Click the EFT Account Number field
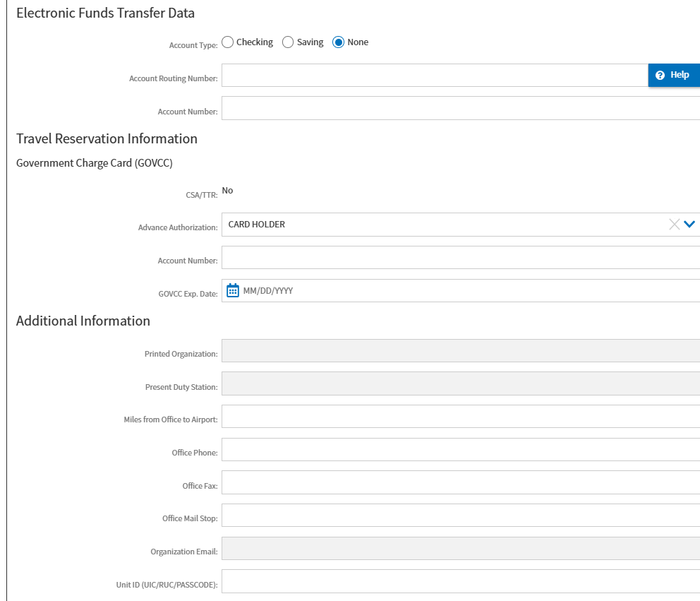The image size is (700, 601). 460,108
